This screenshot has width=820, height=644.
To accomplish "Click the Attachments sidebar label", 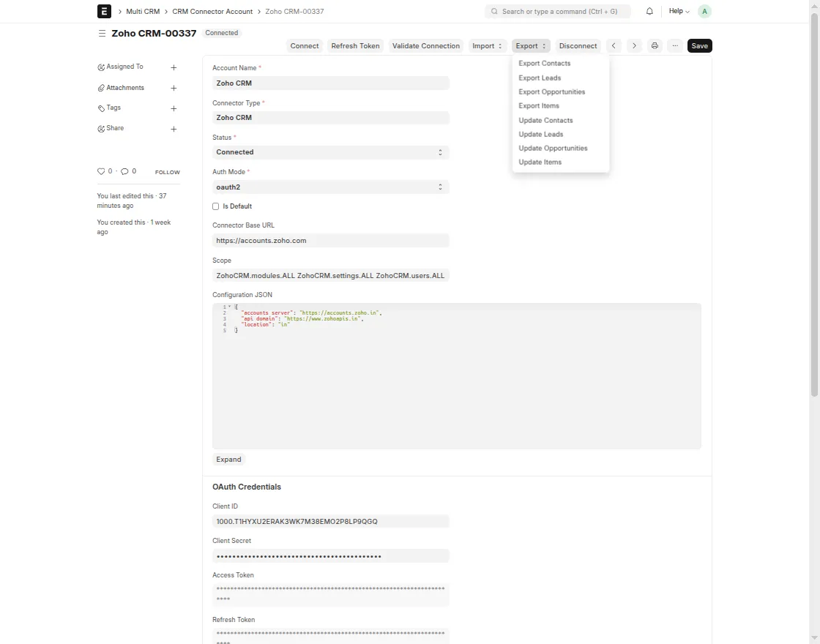I will pos(125,88).
